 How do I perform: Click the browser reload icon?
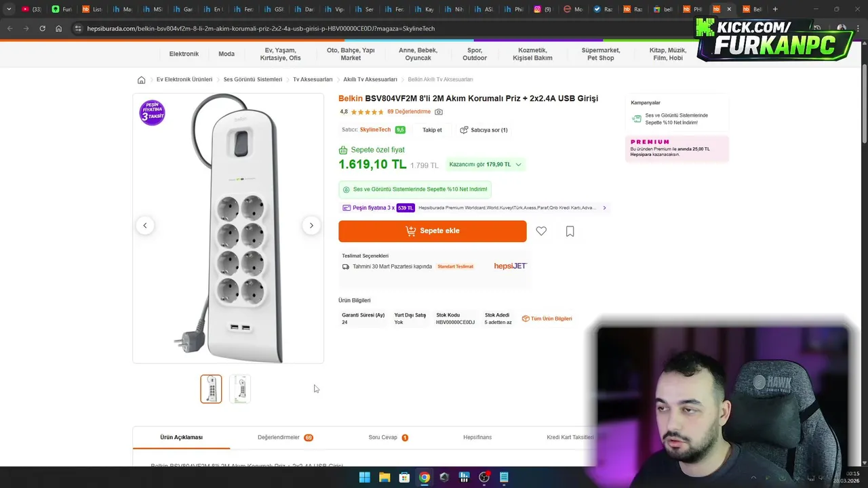(x=42, y=28)
